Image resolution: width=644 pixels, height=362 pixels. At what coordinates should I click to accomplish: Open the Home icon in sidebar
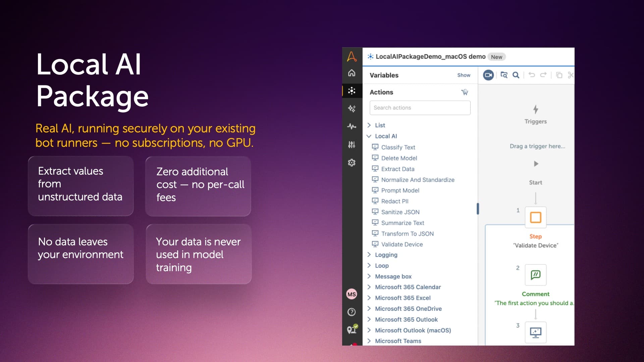[x=352, y=73]
